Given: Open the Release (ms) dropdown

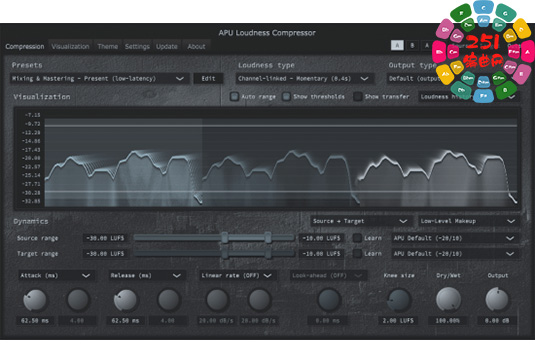Looking at the screenshot, I should 147,275.
